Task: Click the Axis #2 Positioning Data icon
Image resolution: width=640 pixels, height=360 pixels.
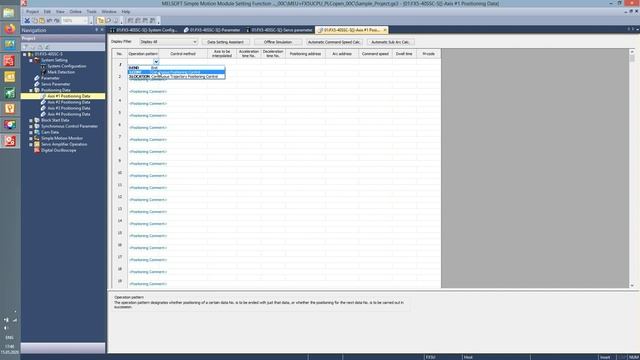Action: pos(43,102)
